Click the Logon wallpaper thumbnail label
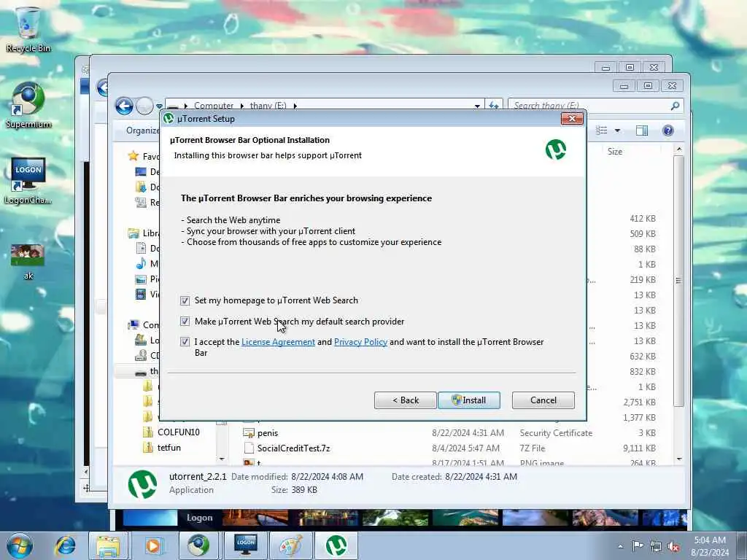Image resolution: width=747 pixels, height=560 pixels. pos(199,518)
